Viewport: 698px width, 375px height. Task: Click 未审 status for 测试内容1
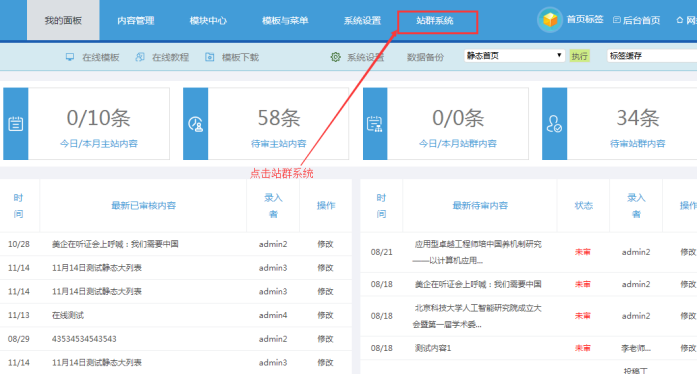[583, 348]
